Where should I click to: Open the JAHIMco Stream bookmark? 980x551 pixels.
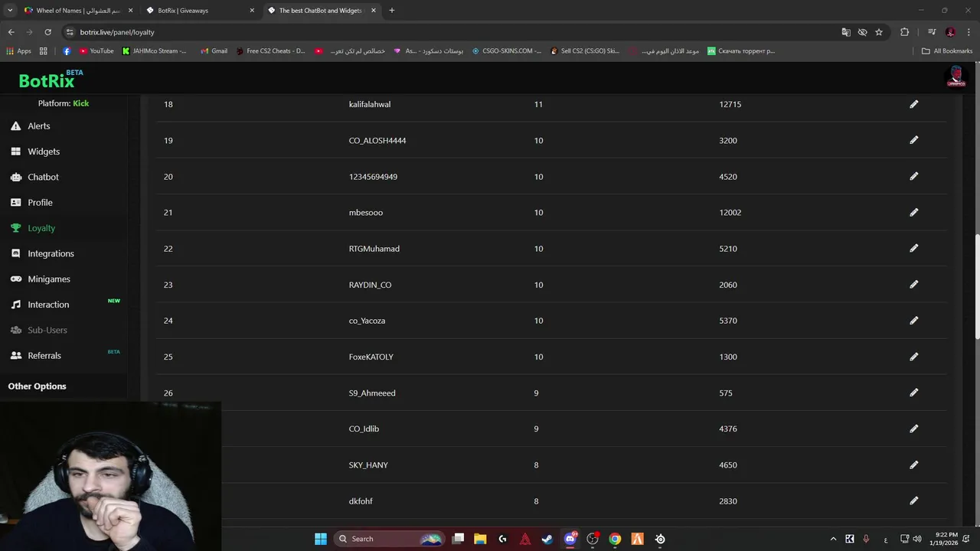tap(155, 51)
